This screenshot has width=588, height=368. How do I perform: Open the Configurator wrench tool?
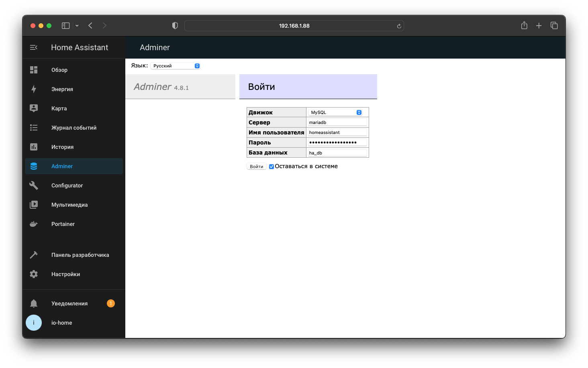tap(67, 185)
